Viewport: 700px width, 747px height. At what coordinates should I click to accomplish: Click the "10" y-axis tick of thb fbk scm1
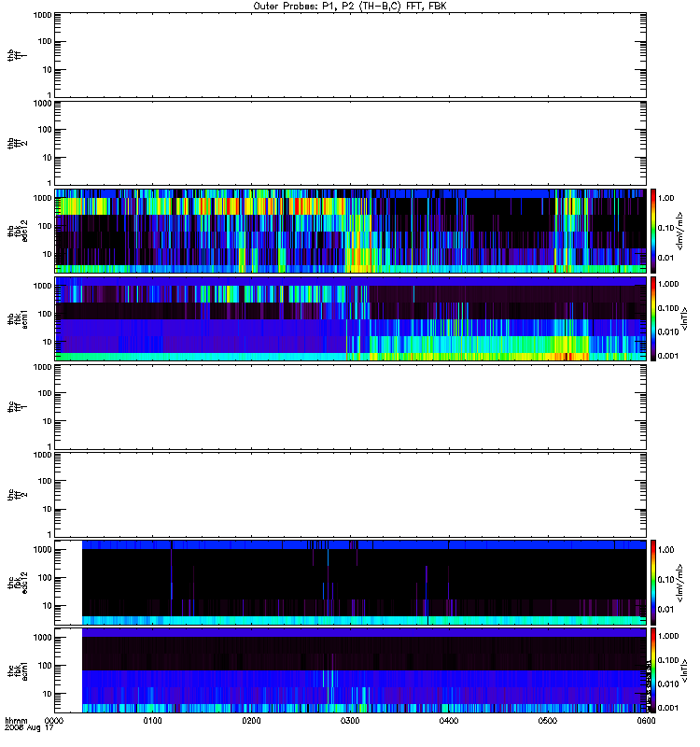click(x=48, y=342)
